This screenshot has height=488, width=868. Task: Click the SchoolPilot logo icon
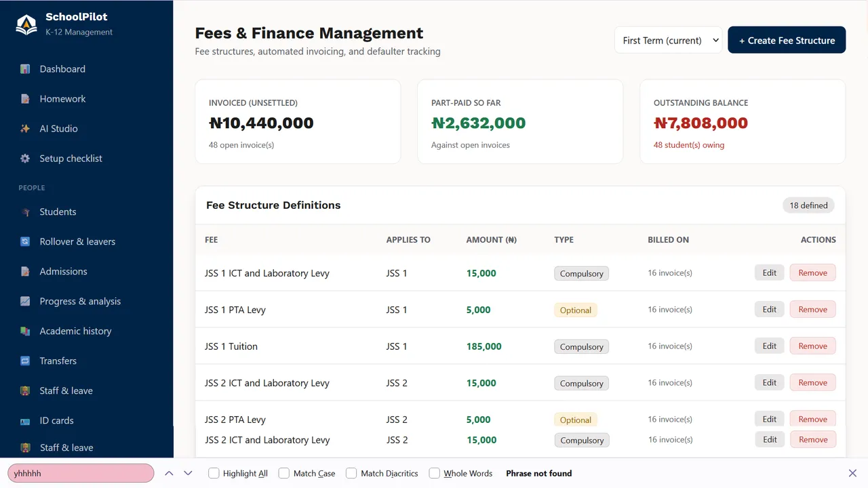pos(26,24)
